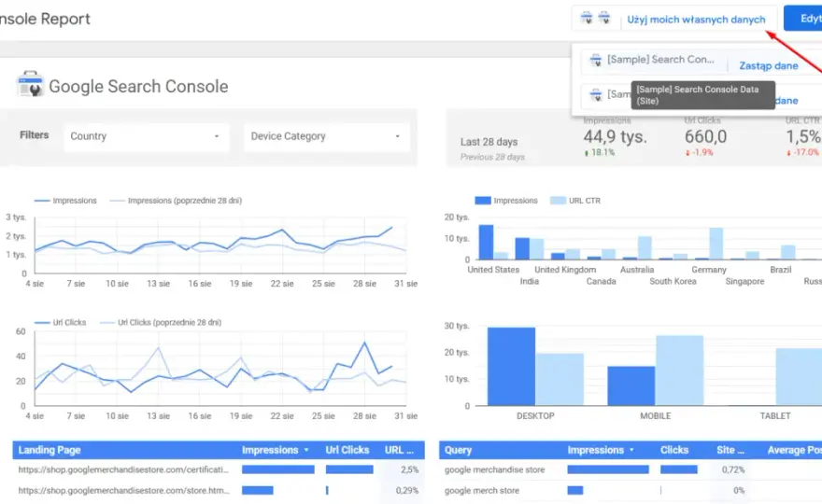Click the 'Last 28 days' date label
Screen dimensions: 822x504
489,142
